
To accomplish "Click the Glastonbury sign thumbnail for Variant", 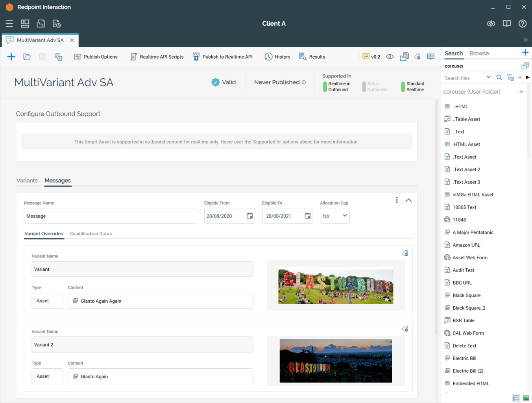I will pyautogui.click(x=336, y=286).
